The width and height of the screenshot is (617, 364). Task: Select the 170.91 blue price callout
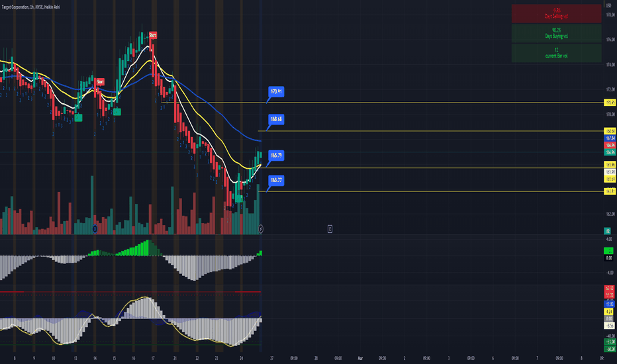[x=276, y=92]
